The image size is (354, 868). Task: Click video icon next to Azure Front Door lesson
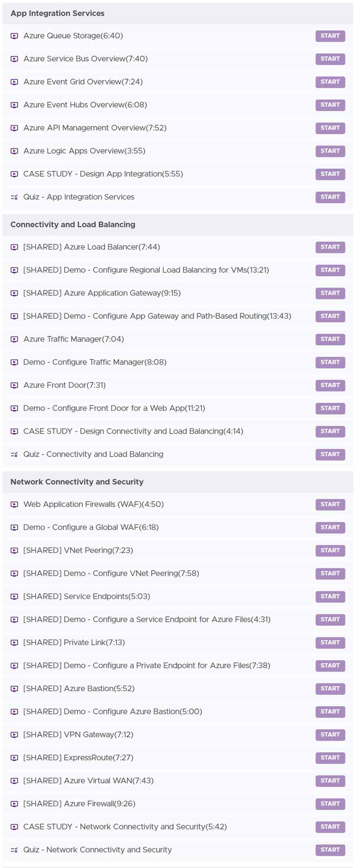[x=15, y=385]
